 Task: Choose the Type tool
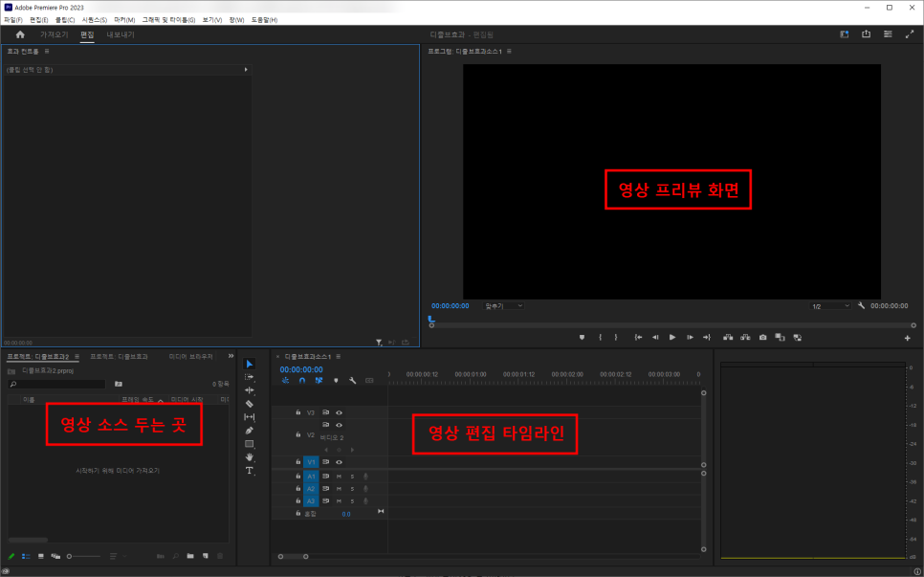coord(250,471)
